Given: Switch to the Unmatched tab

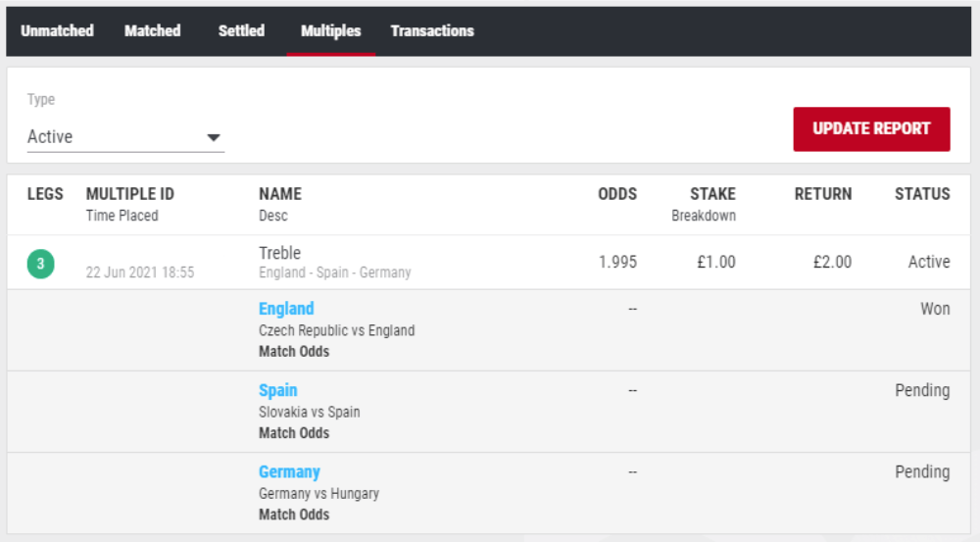Looking at the screenshot, I should pos(57,31).
